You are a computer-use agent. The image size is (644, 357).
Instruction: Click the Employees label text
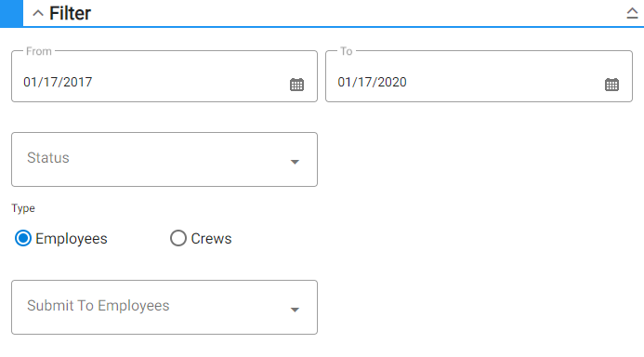tap(71, 239)
